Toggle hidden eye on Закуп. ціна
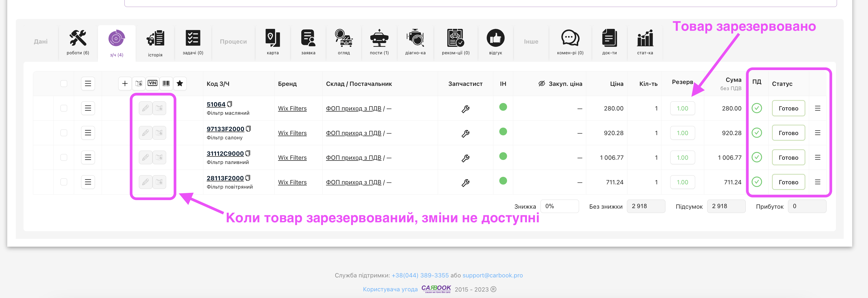The width and height of the screenshot is (868, 298). tap(542, 83)
